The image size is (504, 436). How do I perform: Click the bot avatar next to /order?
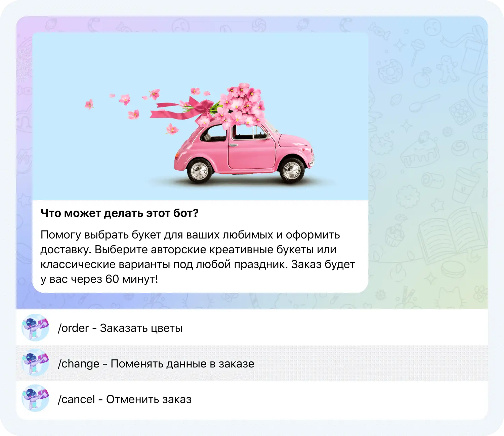[35, 328]
